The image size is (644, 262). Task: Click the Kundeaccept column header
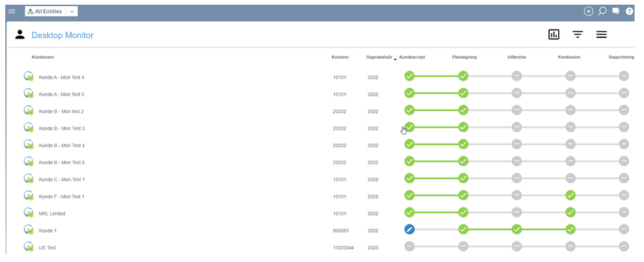point(413,57)
